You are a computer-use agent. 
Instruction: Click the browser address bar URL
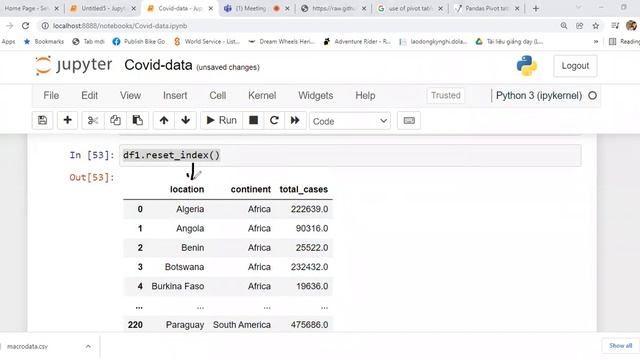point(120,26)
